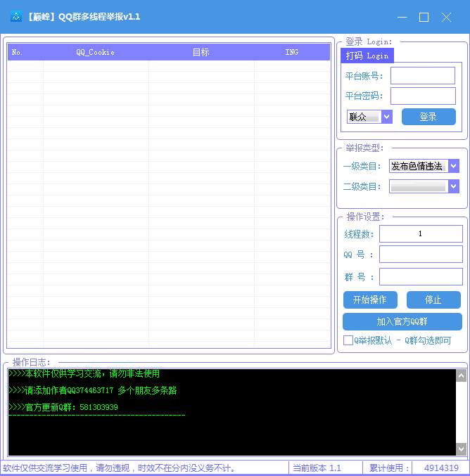The image size is (470, 476).
Task: Maximize the application window
Action: point(424,17)
